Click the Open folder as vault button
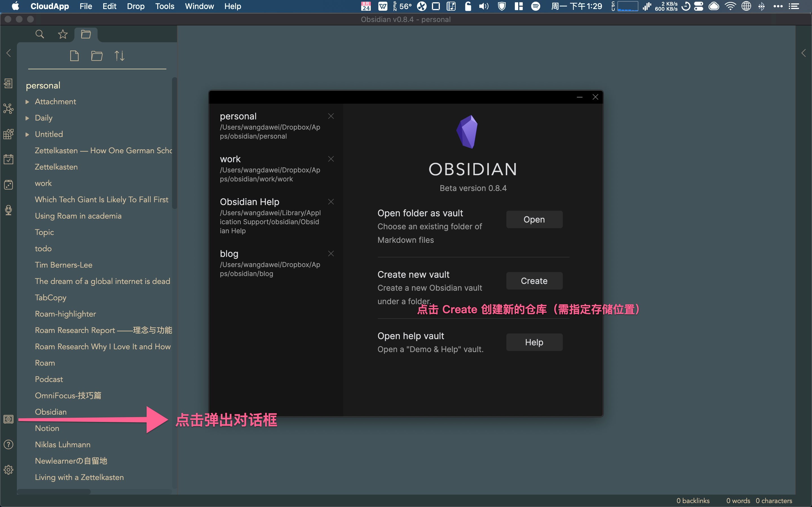 click(x=534, y=220)
